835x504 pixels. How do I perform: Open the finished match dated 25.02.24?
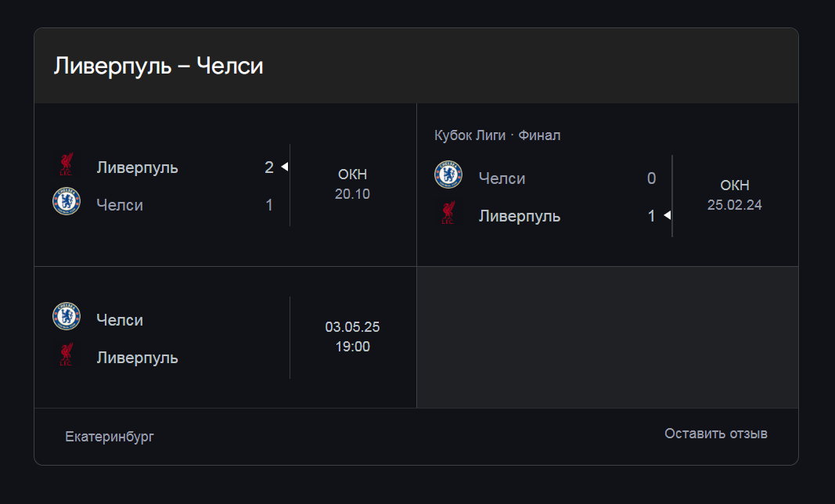734,196
